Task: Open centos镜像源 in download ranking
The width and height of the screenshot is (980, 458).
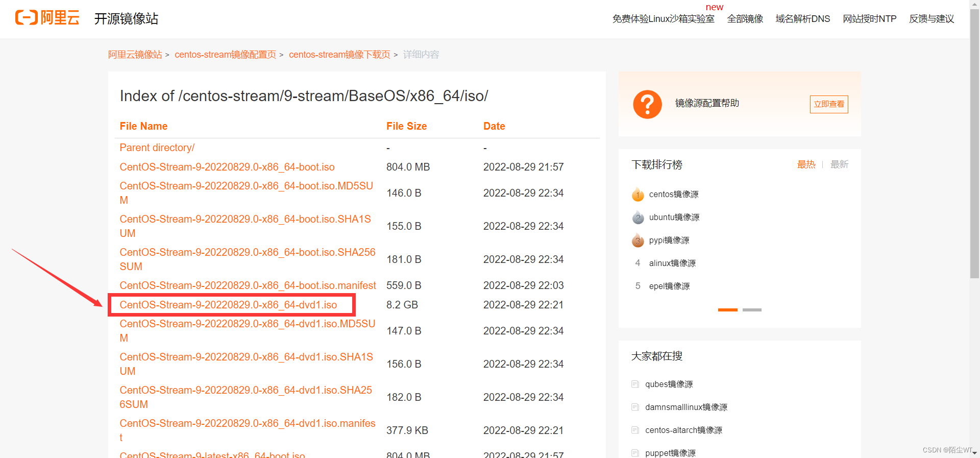Action: (x=674, y=195)
